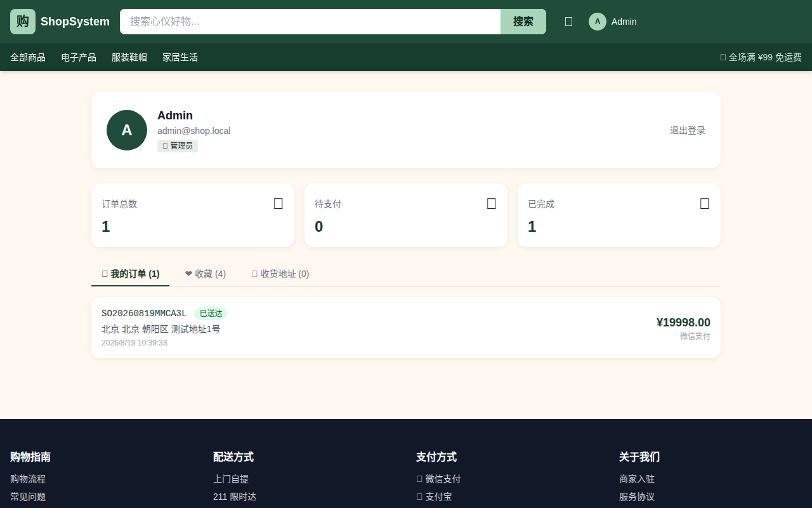
Task: Switch to the 收藏 (4) tab
Action: [206, 274]
